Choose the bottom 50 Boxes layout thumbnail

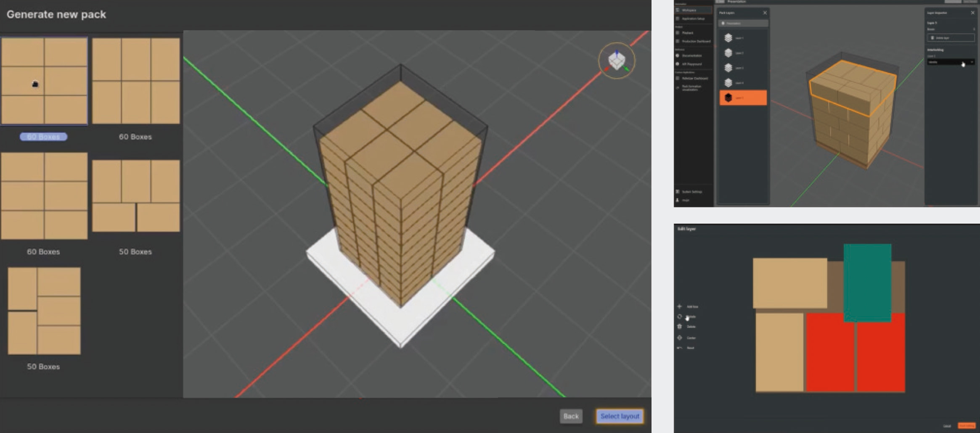coord(44,311)
